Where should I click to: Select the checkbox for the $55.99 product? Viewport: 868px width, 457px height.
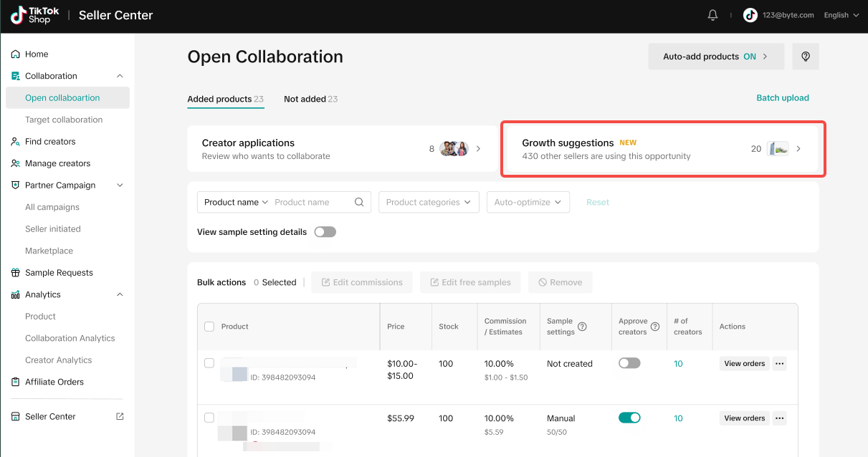pos(209,418)
